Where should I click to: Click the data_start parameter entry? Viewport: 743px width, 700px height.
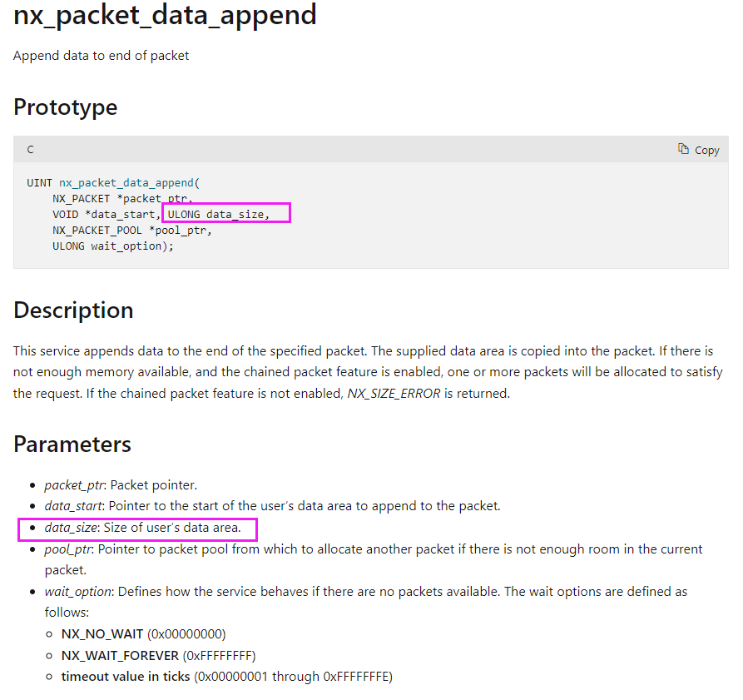point(272,506)
